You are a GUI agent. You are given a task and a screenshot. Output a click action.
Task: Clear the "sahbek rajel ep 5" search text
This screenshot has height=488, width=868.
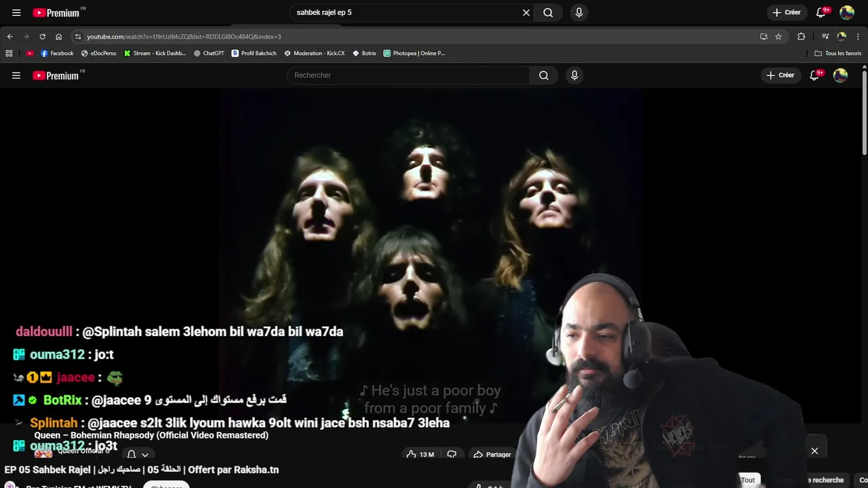[x=526, y=12]
